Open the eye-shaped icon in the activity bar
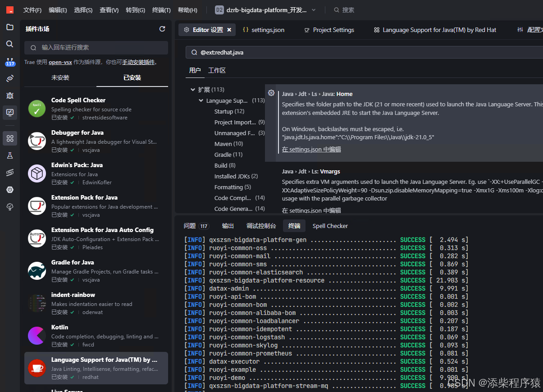The width and height of the screenshot is (543, 392). pyautogui.click(x=10, y=78)
